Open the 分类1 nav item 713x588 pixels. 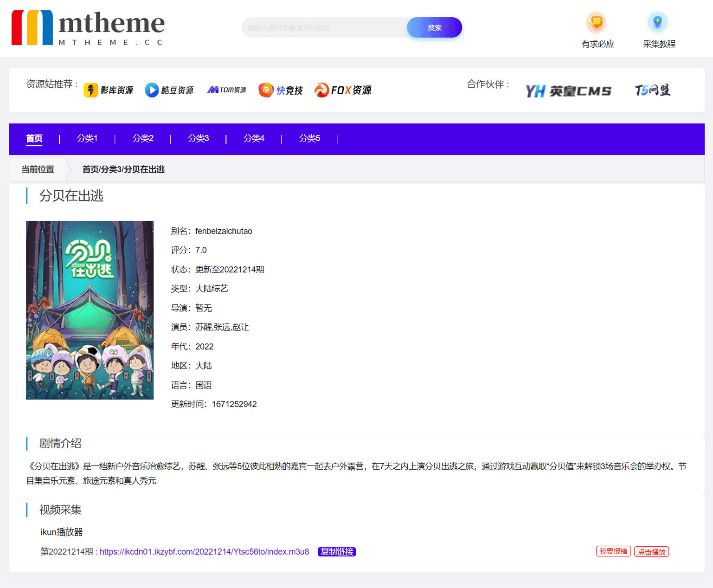click(87, 138)
